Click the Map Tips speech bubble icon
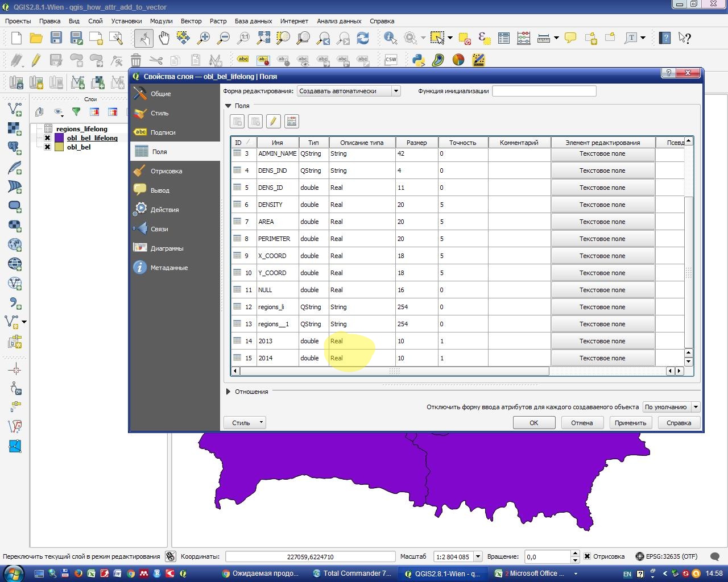The height and width of the screenshot is (582, 728). pyautogui.click(x=570, y=38)
